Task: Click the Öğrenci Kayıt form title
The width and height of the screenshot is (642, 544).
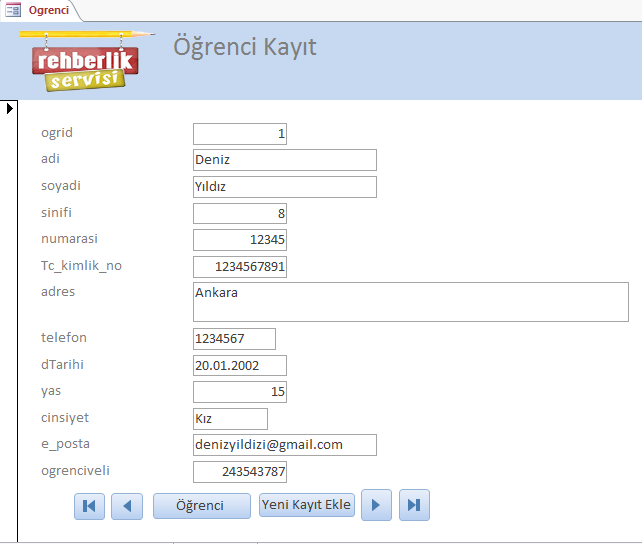Action: coord(245,47)
